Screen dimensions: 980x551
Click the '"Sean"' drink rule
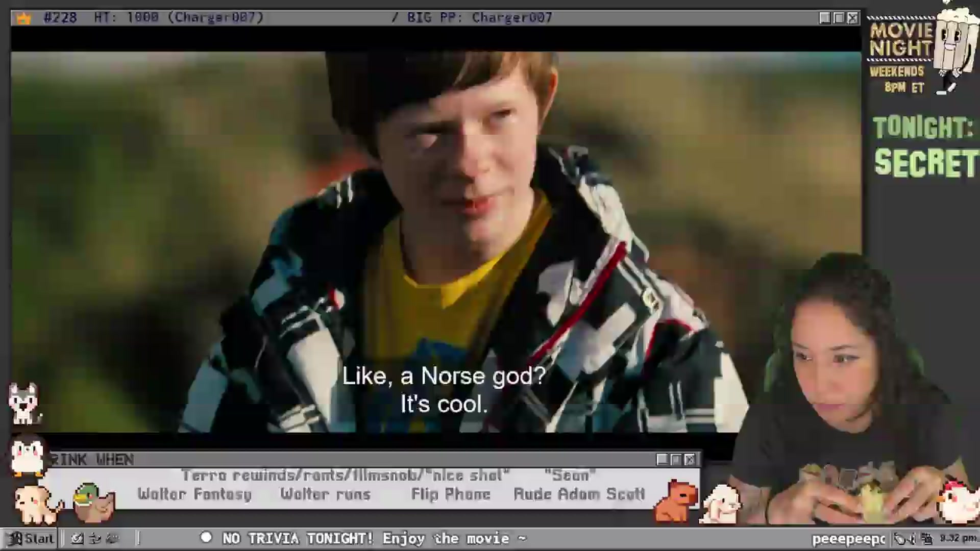coord(570,475)
